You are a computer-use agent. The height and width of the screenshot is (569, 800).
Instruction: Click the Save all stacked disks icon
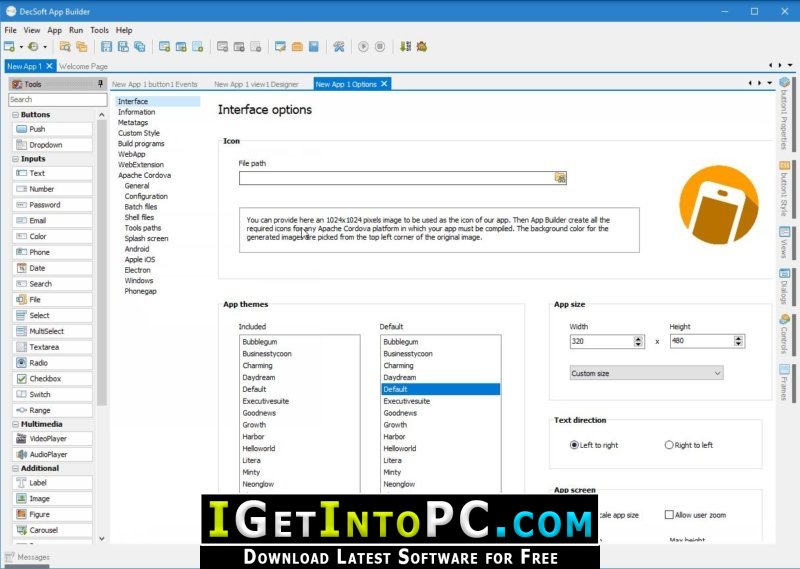139,46
